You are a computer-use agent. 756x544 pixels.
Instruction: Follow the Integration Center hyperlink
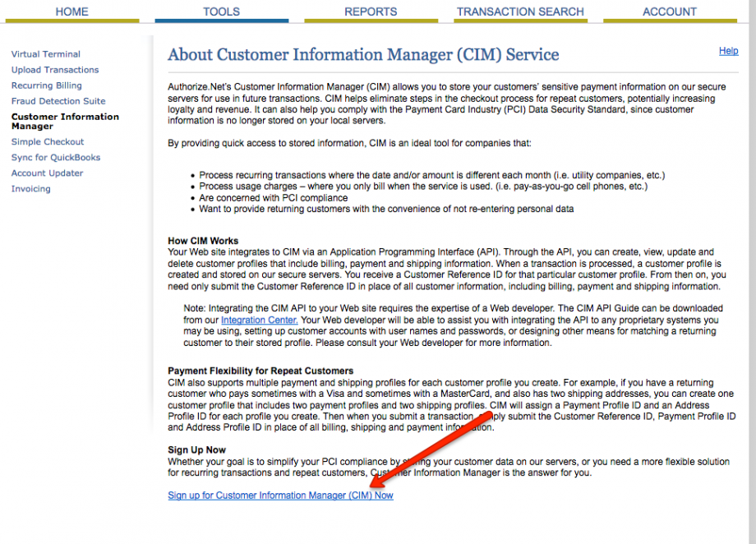(x=259, y=320)
